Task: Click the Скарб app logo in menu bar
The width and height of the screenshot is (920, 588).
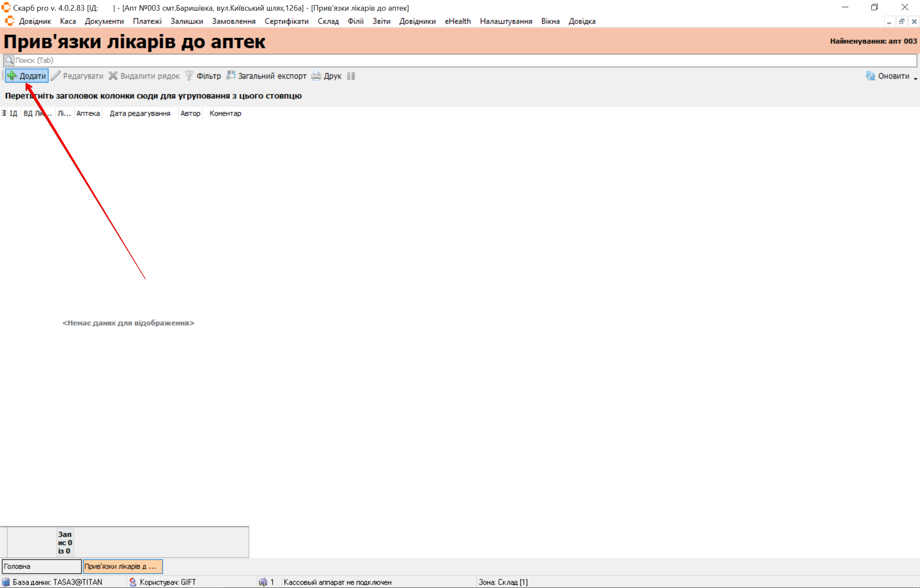Action: 9,21
